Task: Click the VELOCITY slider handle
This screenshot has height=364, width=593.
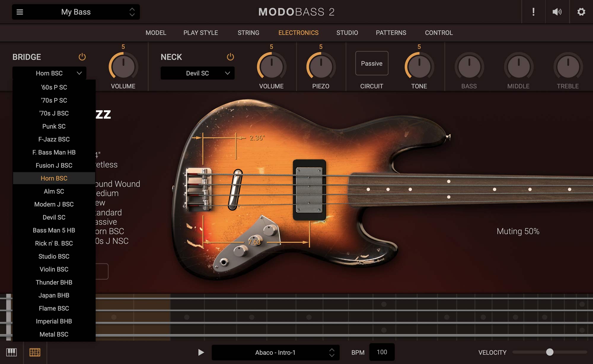Action: (x=550, y=352)
